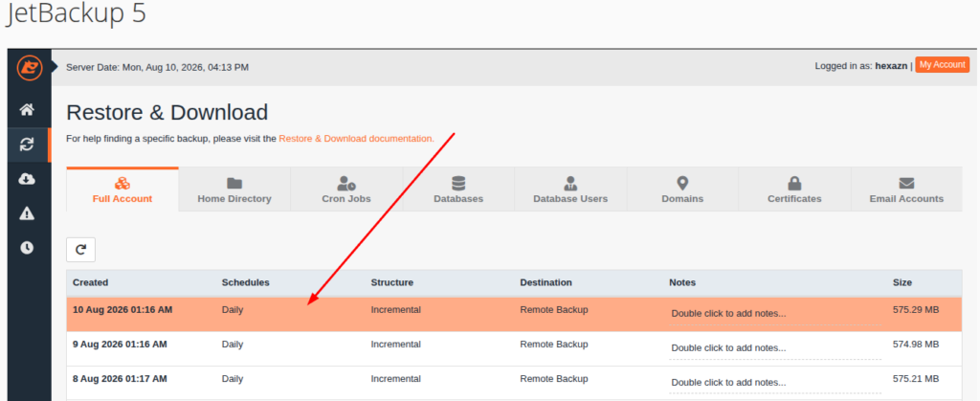980x401 pixels.
Task: Open the Queue clock sidebar icon
Action: click(26, 248)
